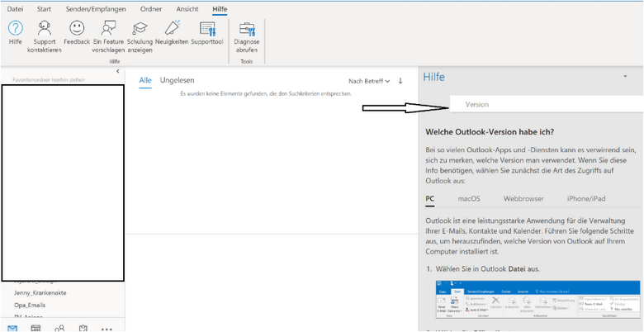
Task: Click the Version help search field
Action: click(547, 104)
